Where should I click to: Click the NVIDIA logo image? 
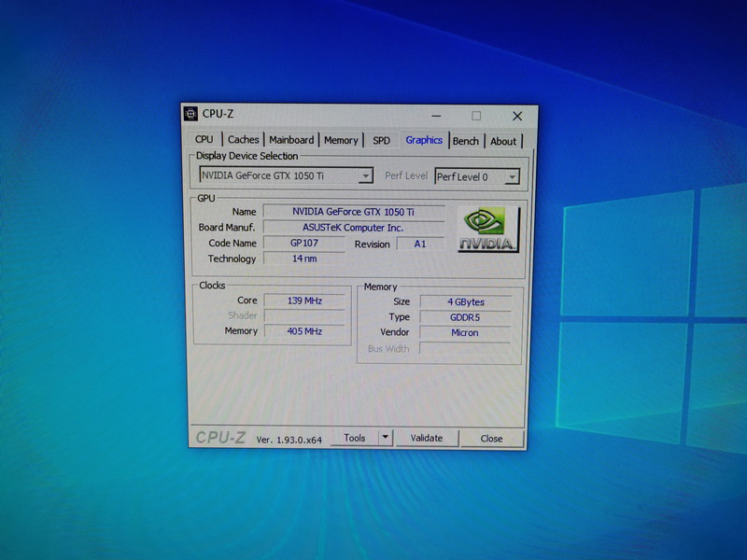(x=488, y=229)
